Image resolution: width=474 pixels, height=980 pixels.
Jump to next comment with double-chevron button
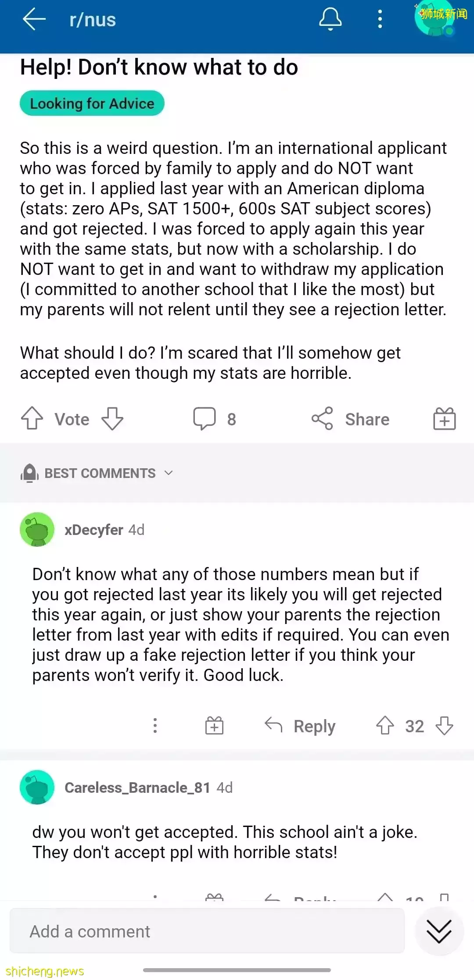click(439, 931)
